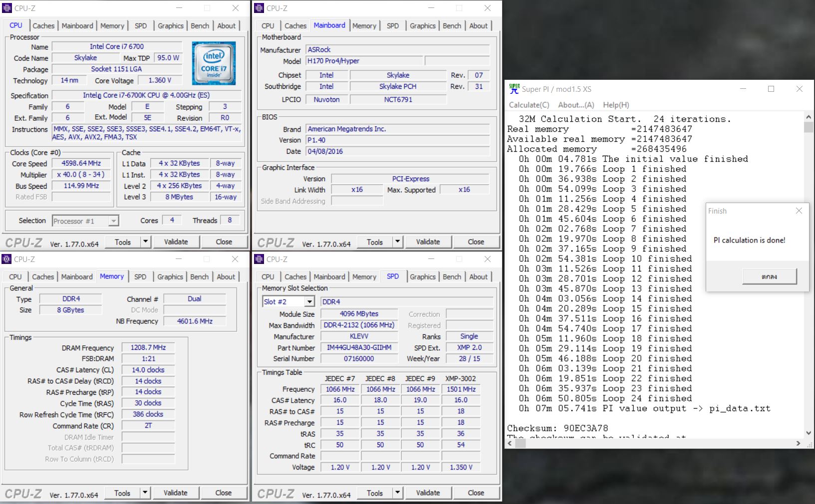The image size is (815, 504).
Task: Click the Core Voltage value 1.360 V
Action: 160,80
